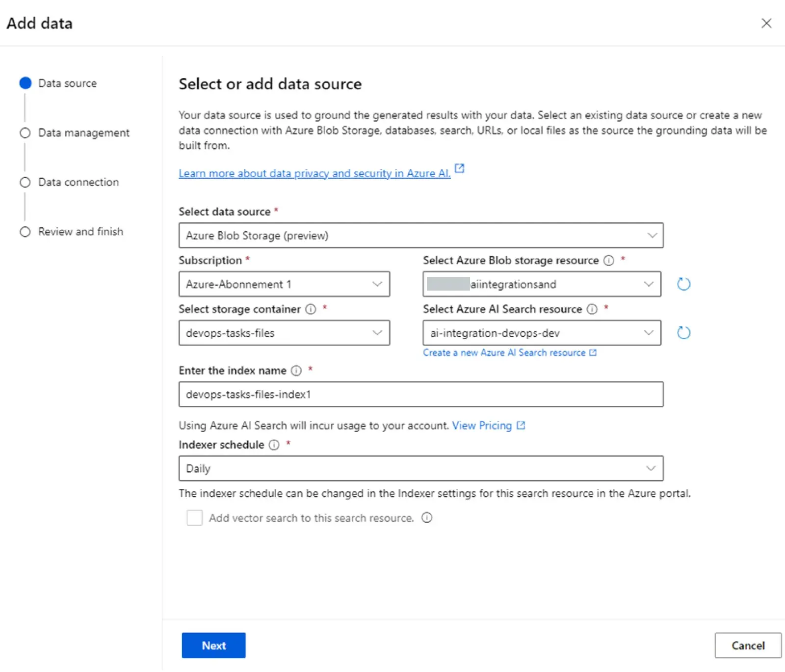Open Learn more about data privacy link
This screenshot has width=785, height=672.
click(x=314, y=174)
